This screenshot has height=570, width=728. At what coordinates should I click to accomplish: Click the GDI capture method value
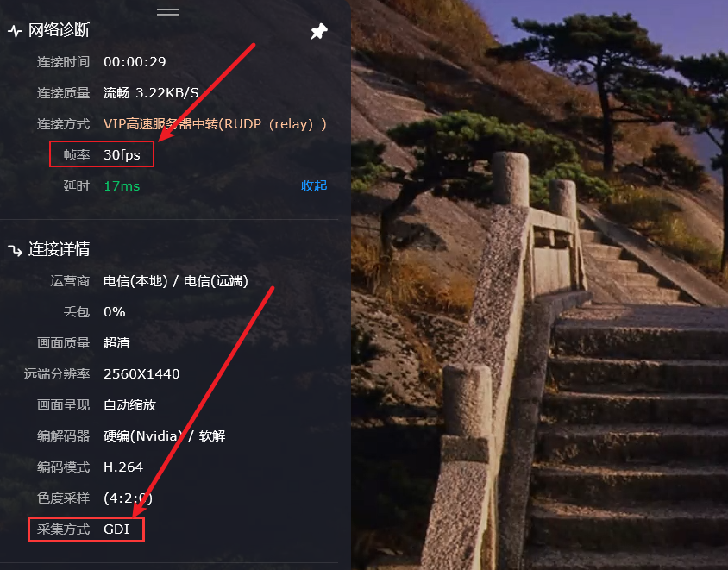tap(116, 529)
